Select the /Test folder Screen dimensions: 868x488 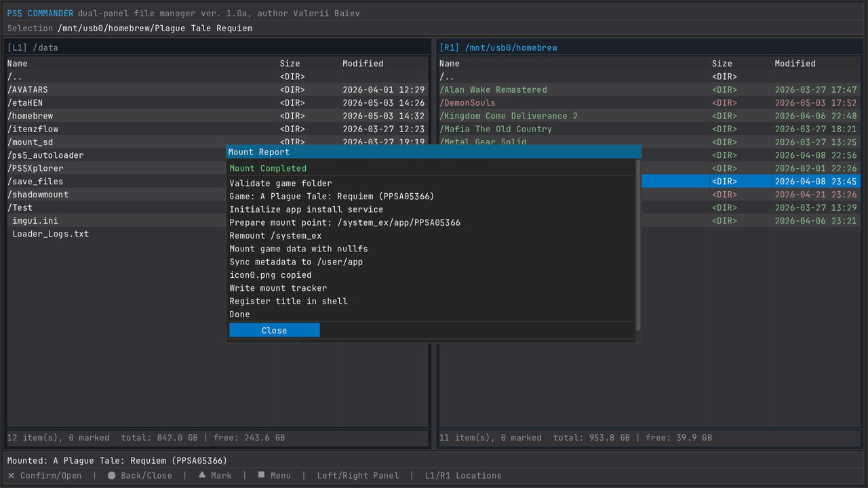click(116, 207)
